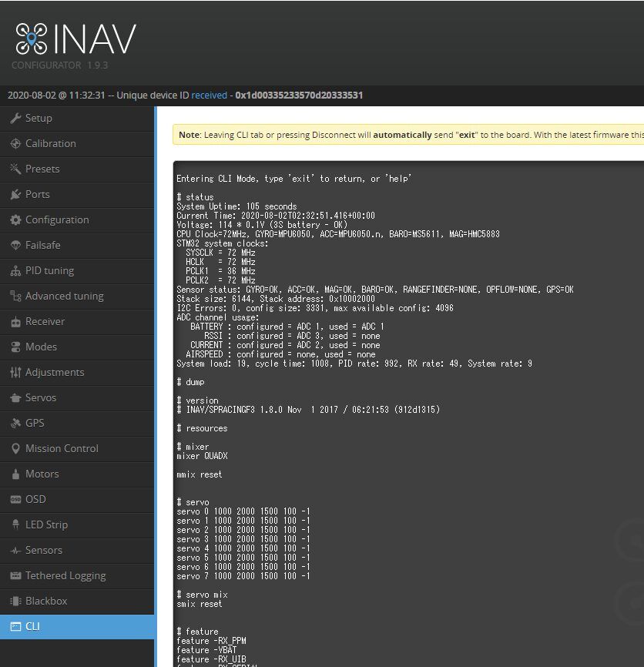The width and height of the screenshot is (644, 667).
Task: Click the 'feature -RX_PPM' line
Action: point(211,641)
